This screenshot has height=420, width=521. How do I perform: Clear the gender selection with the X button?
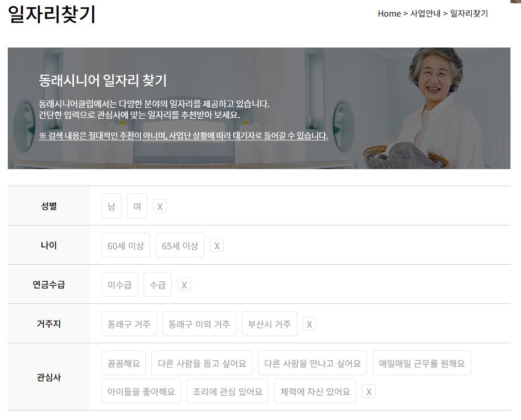[x=160, y=206]
